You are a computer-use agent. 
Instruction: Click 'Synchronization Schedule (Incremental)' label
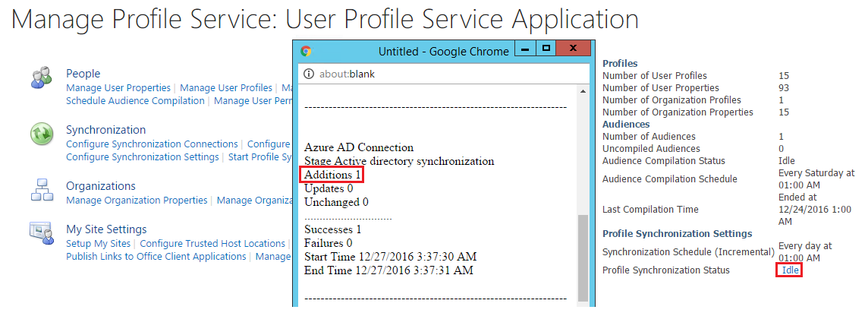(x=688, y=252)
